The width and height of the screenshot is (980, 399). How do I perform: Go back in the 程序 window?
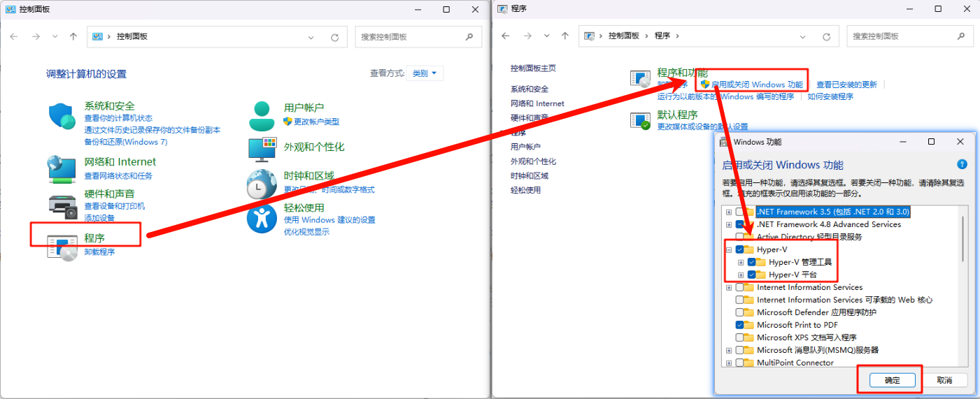click(506, 36)
